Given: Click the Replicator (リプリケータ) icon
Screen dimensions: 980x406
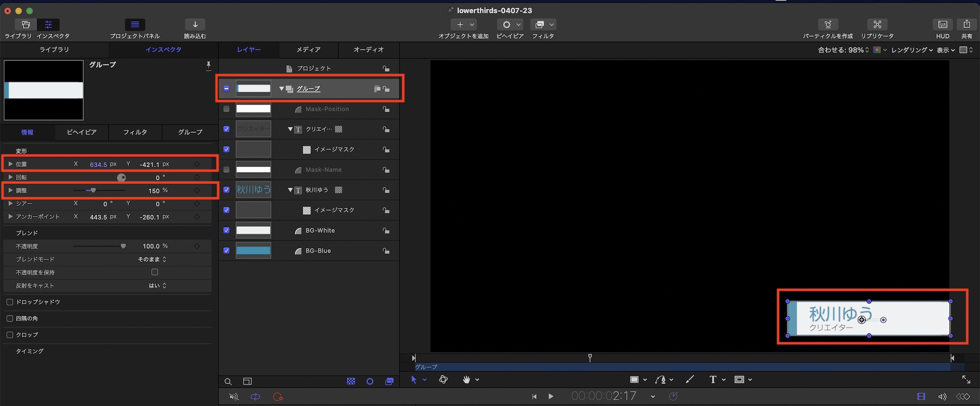Looking at the screenshot, I should point(877,25).
